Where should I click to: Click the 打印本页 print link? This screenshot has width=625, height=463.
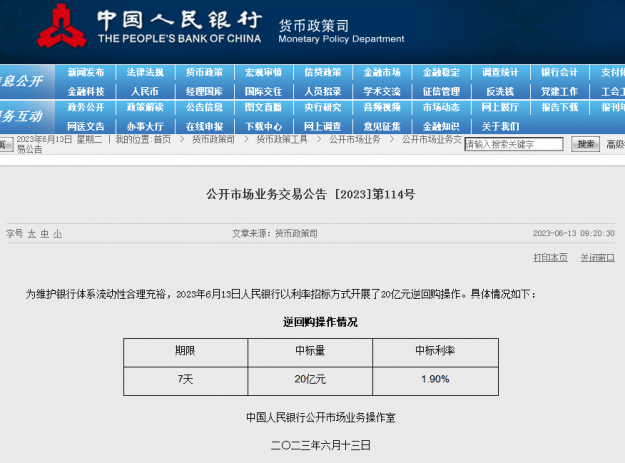[x=550, y=257]
